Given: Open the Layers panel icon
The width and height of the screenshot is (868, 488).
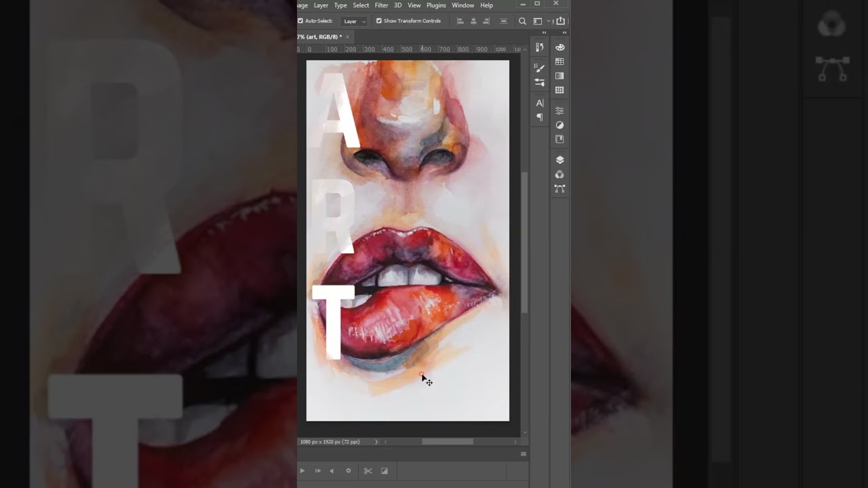Looking at the screenshot, I should [x=559, y=160].
